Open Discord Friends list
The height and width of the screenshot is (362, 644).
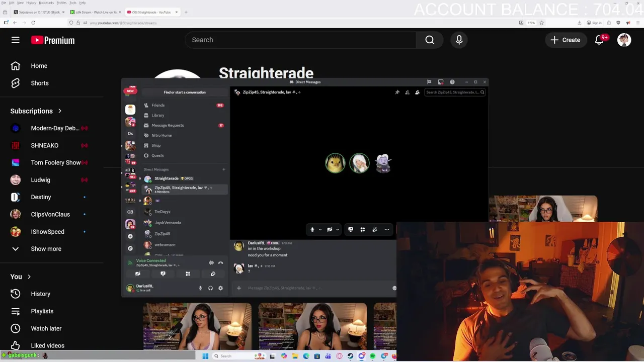(184, 105)
